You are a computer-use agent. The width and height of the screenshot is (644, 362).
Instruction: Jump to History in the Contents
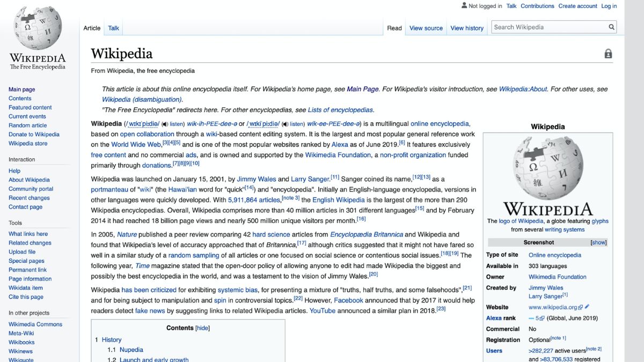[x=112, y=340]
